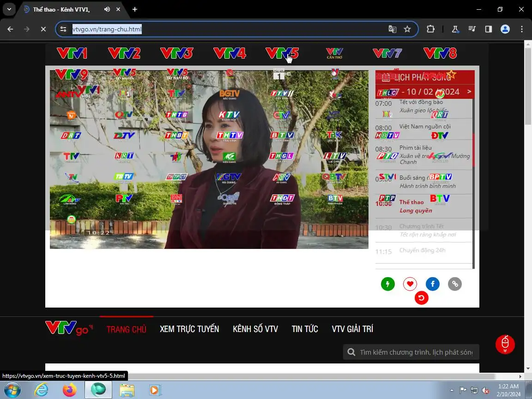The height and width of the screenshot is (399, 532).
Task: Select the VTV9 channel logo
Action: coord(72,74)
